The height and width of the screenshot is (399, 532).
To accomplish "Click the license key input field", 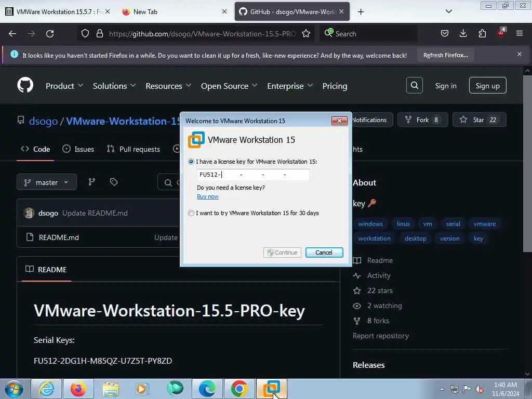I will (x=253, y=175).
